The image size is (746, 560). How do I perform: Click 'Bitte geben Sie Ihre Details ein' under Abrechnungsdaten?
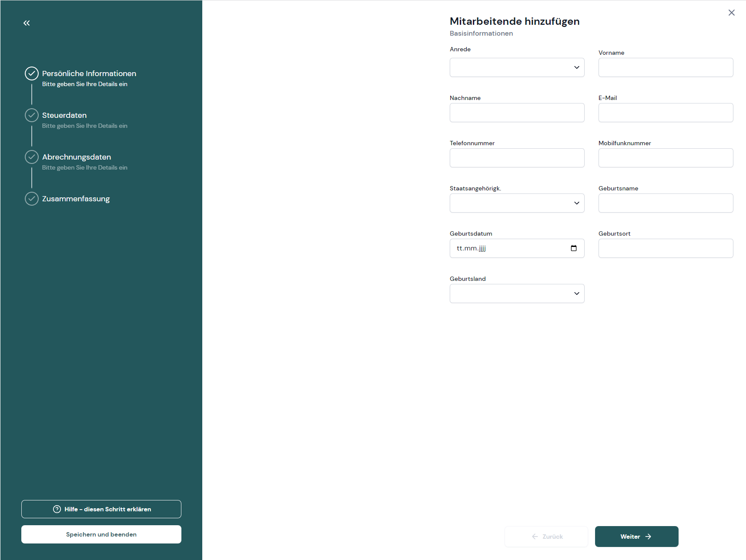pos(85,167)
